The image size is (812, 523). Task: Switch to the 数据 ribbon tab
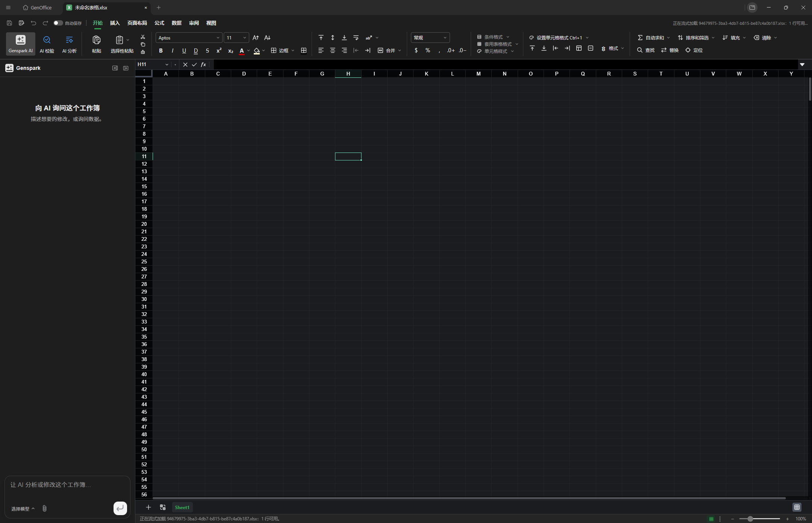click(177, 23)
